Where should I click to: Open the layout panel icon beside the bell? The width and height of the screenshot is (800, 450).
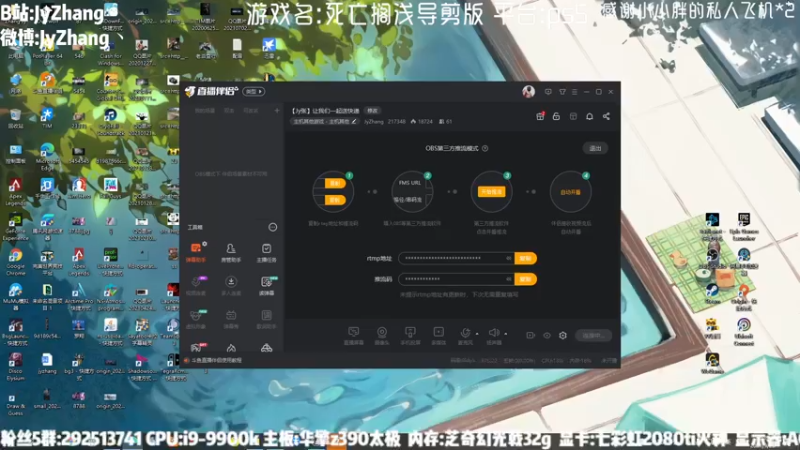pos(573,116)
